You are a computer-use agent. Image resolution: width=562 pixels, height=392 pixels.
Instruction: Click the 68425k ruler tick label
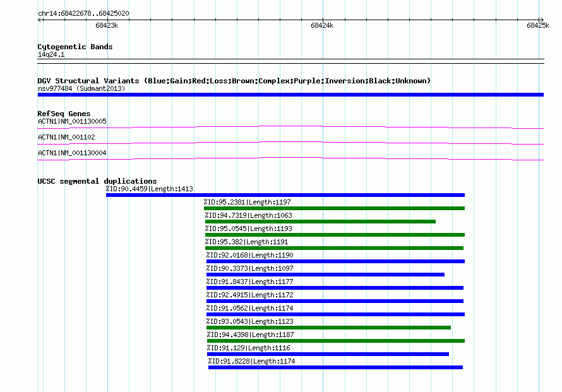coord(538,25)
